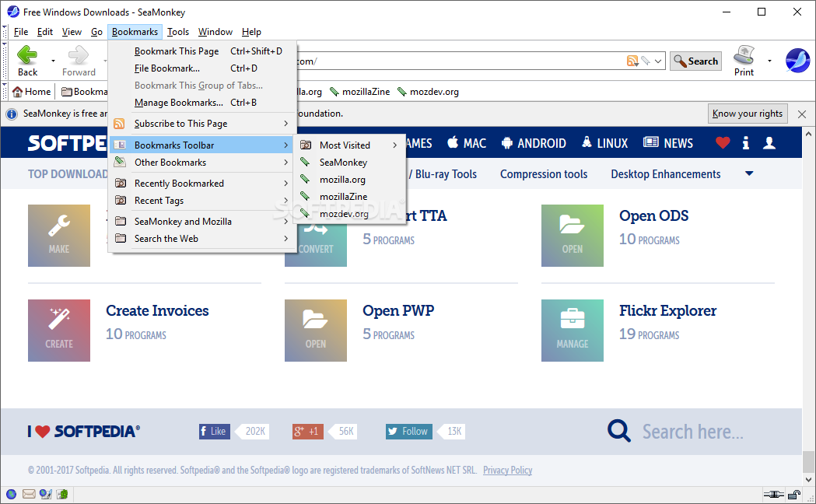Click the Print printer icon
Screen dimensions: 816x504
(744, 54)
